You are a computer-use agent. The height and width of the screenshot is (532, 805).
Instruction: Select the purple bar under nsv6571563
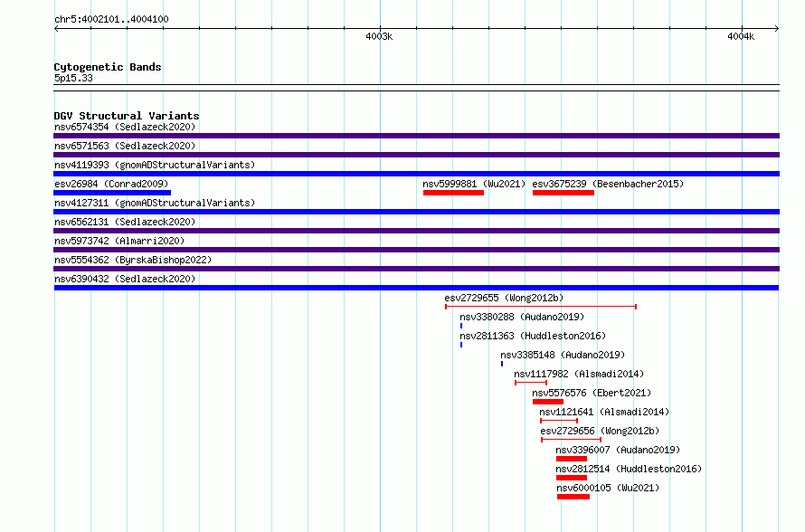tap(416, 155)
